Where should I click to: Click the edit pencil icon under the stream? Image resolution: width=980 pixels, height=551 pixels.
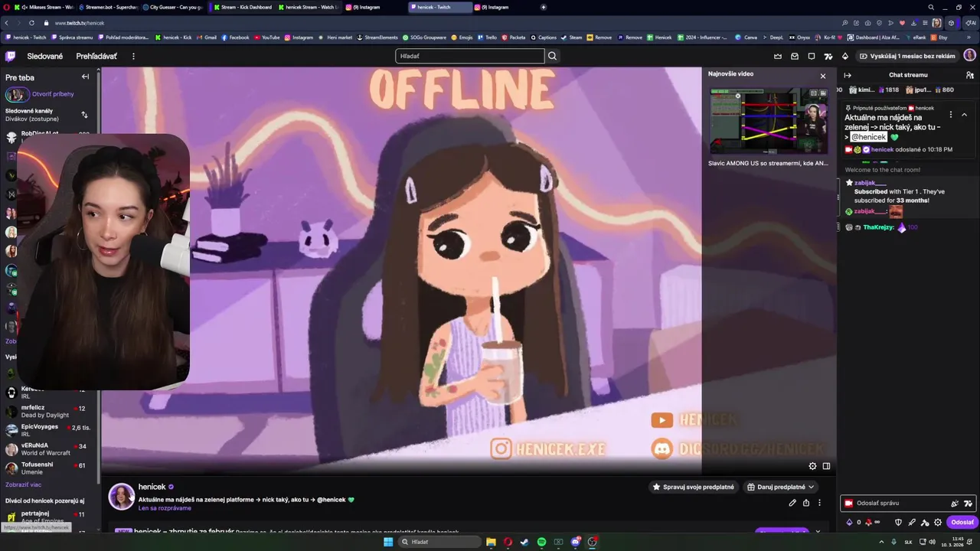[792, 503]
